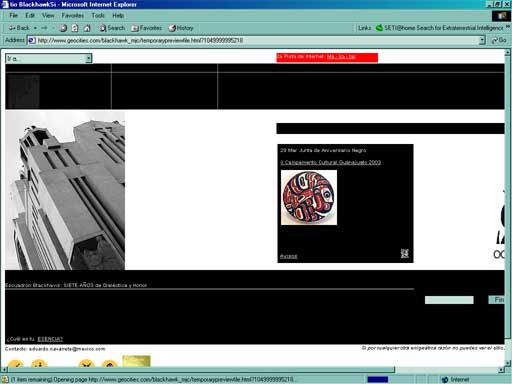Click the link in the red banner
Viewport: 512px width, 384px height.
click(x=341, y=57)
